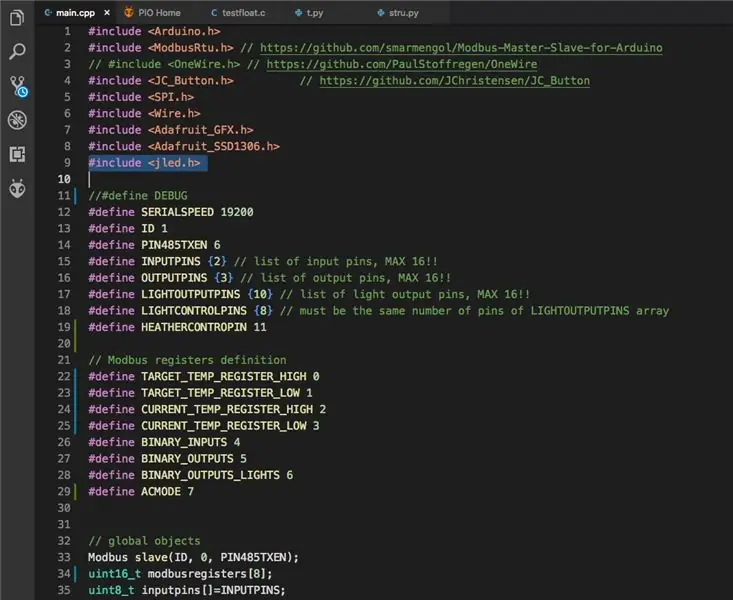Viewport: 733px width, 600px height.
Task: Open Source Control view icon
Action: [18, 87]
